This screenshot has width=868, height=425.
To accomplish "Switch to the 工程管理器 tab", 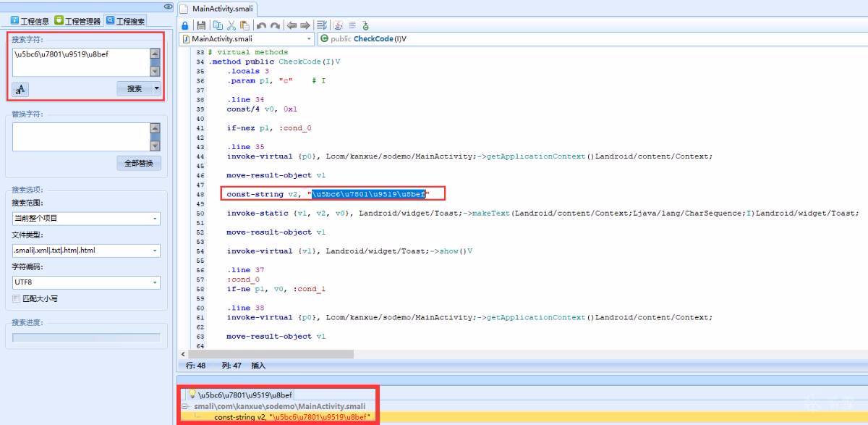I will [x=77, y=21].
